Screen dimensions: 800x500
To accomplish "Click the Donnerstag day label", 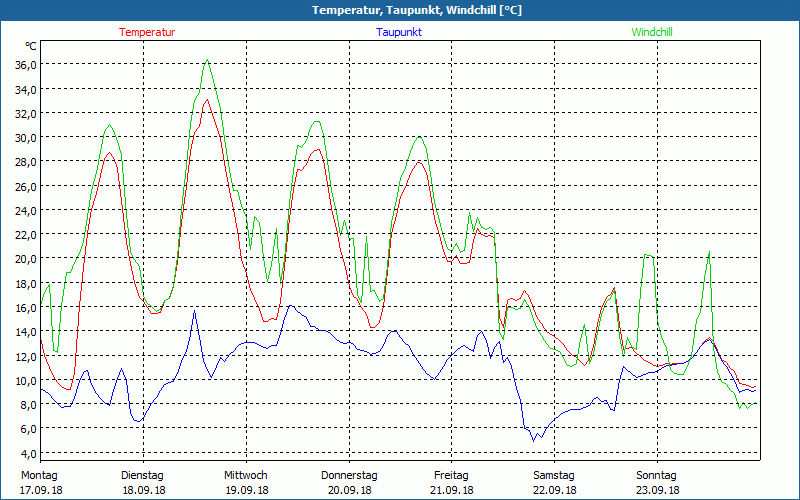I will pos(349,476).
